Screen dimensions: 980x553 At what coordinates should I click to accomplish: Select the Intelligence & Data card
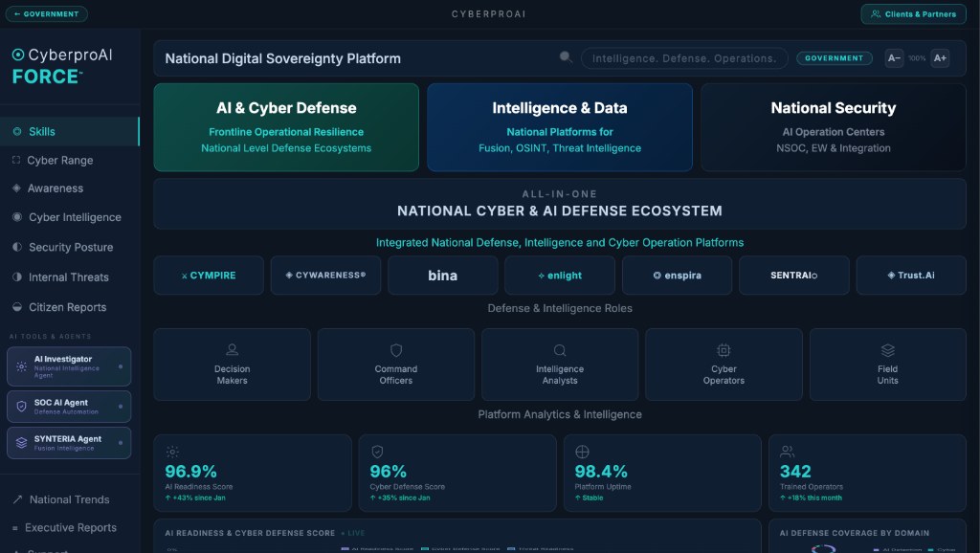(559, 127)
